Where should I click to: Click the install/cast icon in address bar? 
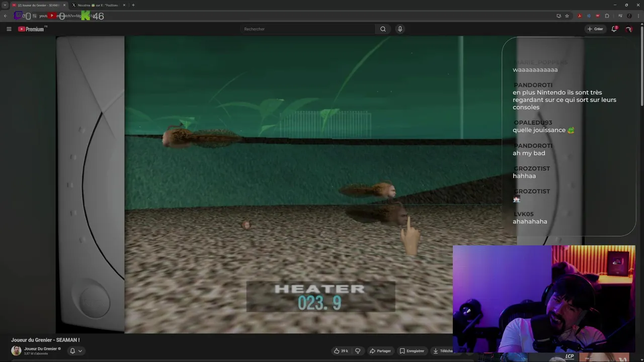[x=558, y=16]
